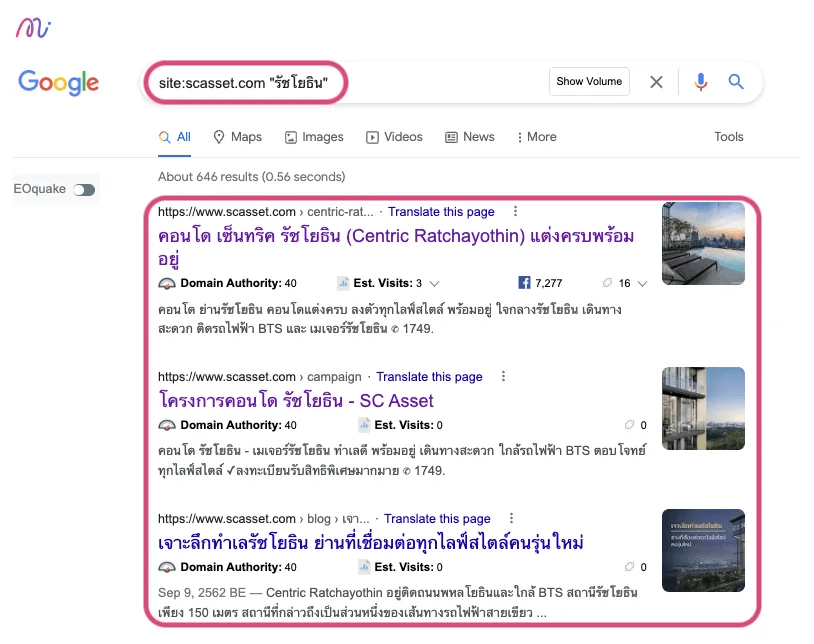Switch to the Maps tab

pos(238,137)
